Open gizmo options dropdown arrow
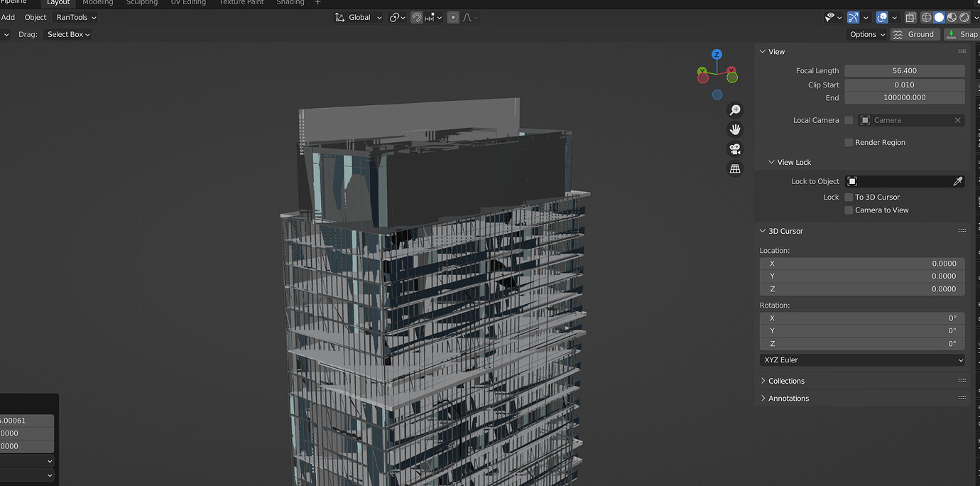Viewport: 980px width, 486px height. point(866,17)
